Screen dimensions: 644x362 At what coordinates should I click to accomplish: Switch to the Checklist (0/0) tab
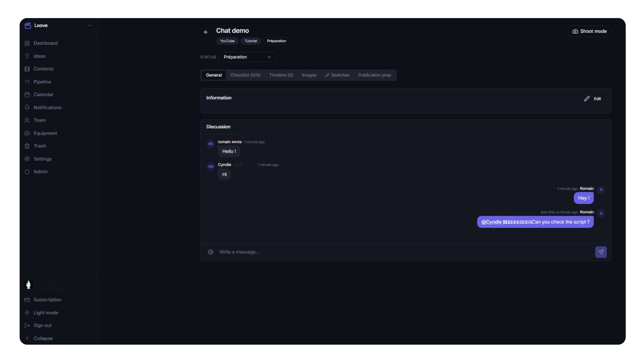(245, 75)
